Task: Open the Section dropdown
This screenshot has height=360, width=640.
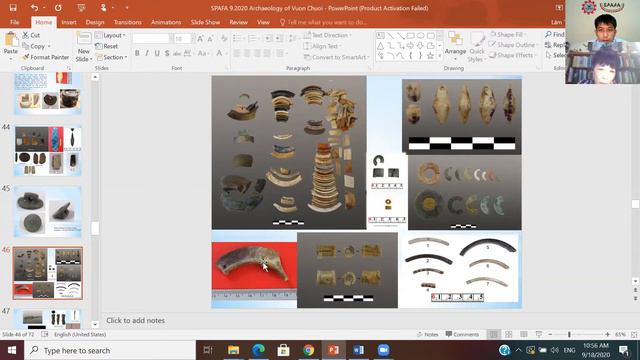Action: (x=111, y=57)
